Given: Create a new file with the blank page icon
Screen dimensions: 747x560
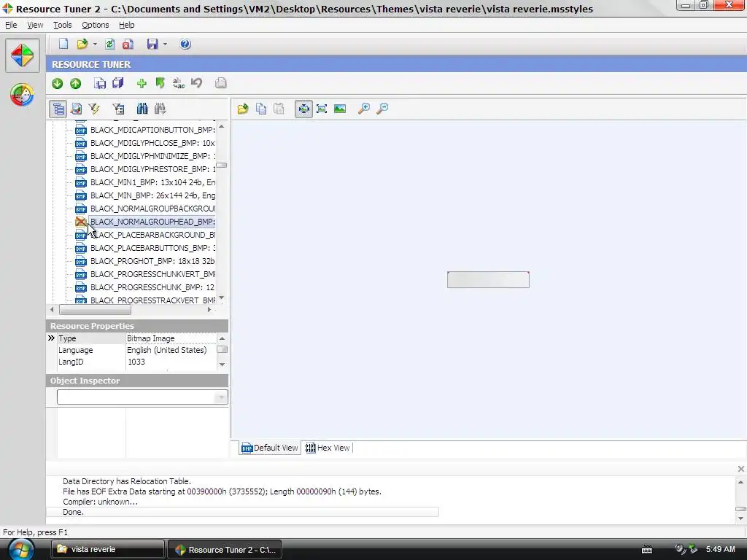Looking at the screenshot, I should click(x=63, y=44).
